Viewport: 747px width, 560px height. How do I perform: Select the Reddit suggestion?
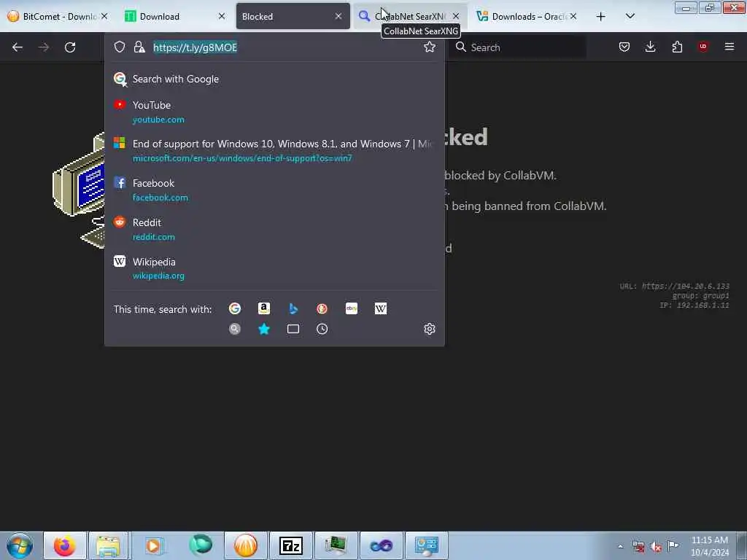[274, 229]
